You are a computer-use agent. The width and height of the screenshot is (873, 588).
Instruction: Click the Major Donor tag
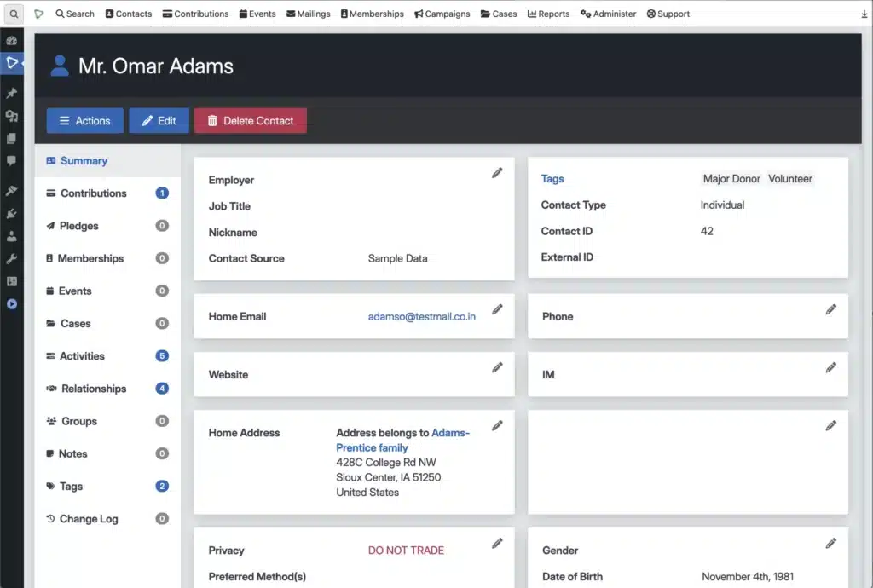[731, 179]
